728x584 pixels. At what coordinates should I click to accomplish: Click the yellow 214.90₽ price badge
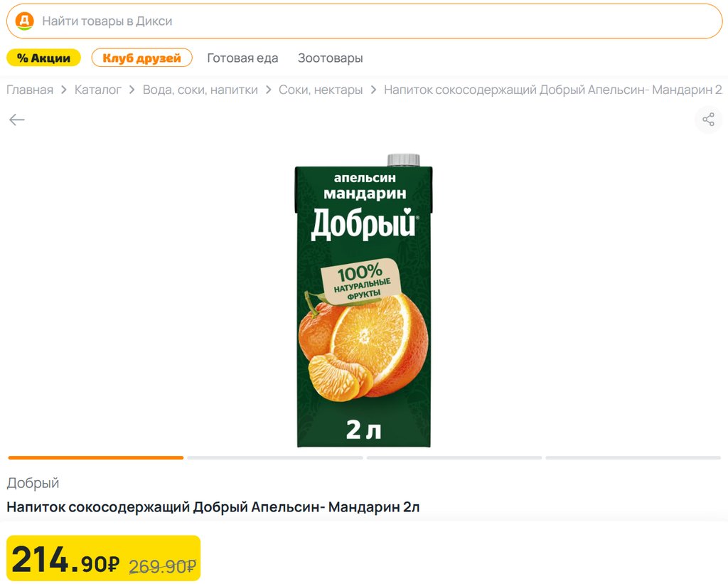click(104, 558)
